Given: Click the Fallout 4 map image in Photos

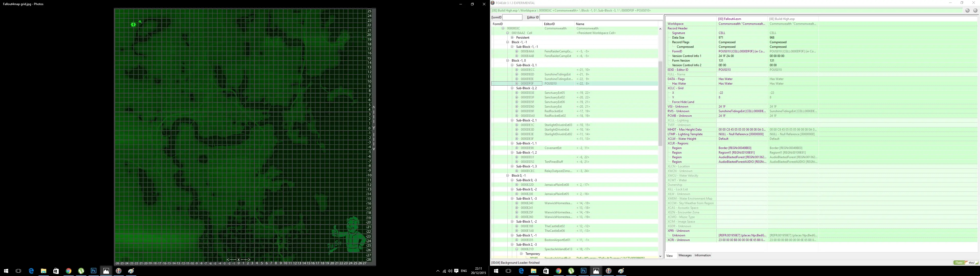Looking at the screenshot, I should click(245, 137).
